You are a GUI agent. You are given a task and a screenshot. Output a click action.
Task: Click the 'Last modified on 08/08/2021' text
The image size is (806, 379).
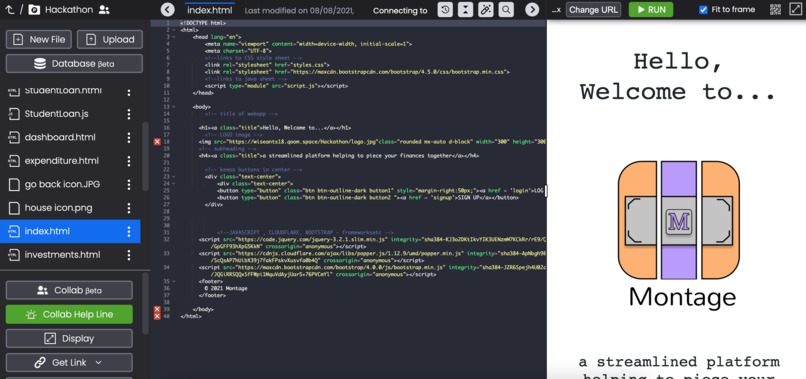click(x=299, y=10)
